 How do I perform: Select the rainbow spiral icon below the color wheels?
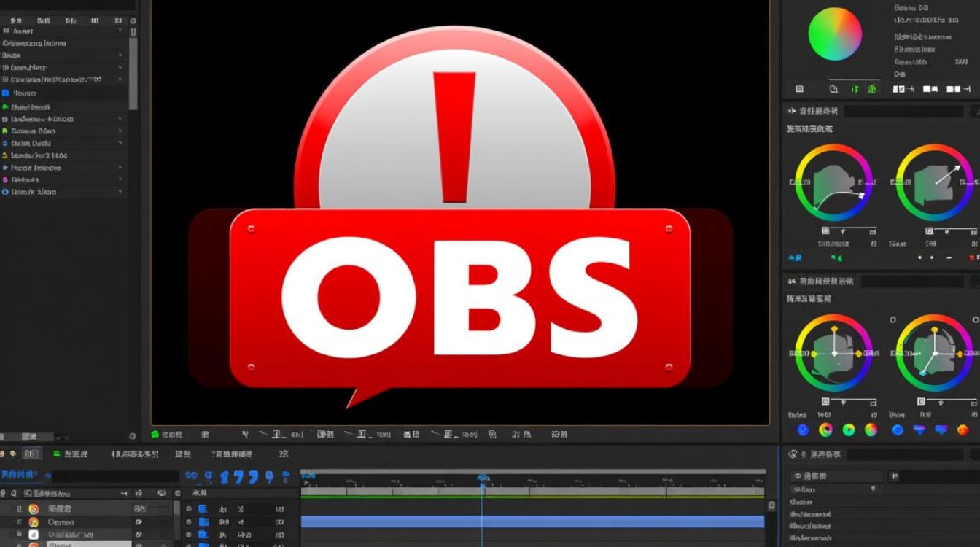(825, 430)
